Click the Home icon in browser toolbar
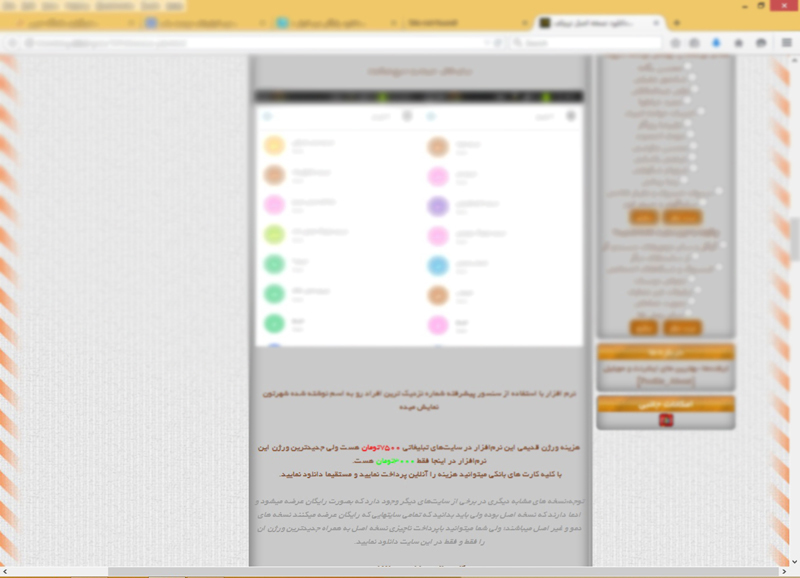Image resolution: width=800 pixels, height=578 pixels. [x=738, y=43]
